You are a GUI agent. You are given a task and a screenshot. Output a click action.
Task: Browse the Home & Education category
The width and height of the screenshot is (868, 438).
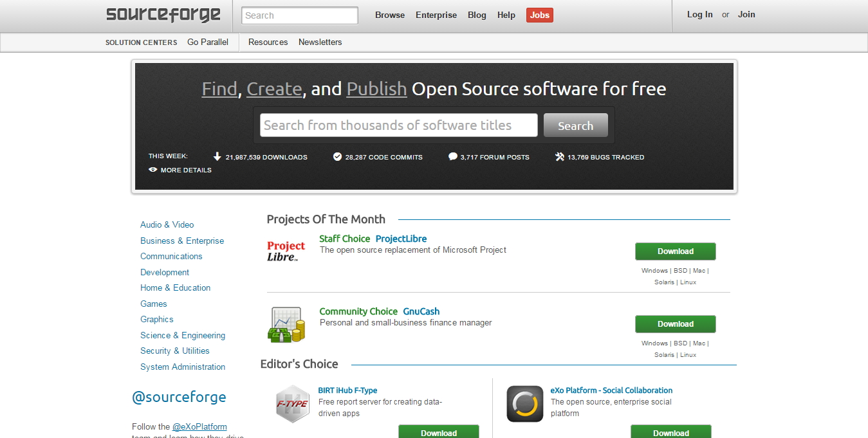pyautogui.click(x=176, y=288)
